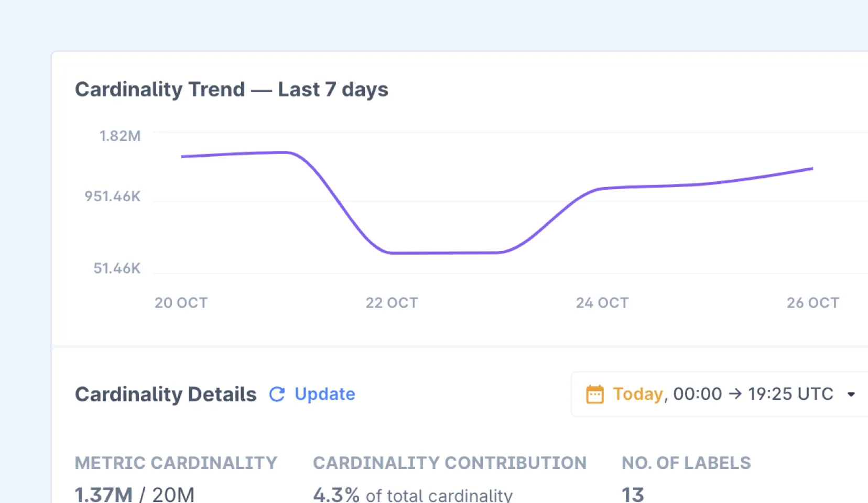
Task: Click the trend line's lowest flat segment
Action: click(446, 253)
